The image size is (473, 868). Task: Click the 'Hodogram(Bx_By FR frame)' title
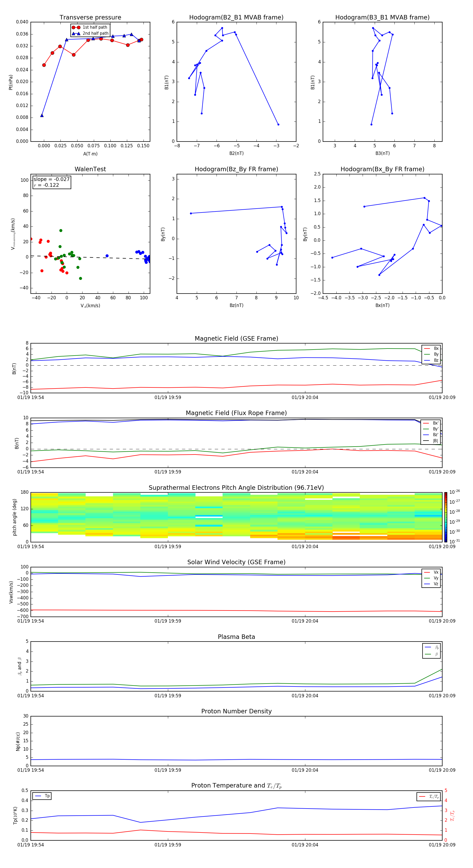[x=382, y=169]
